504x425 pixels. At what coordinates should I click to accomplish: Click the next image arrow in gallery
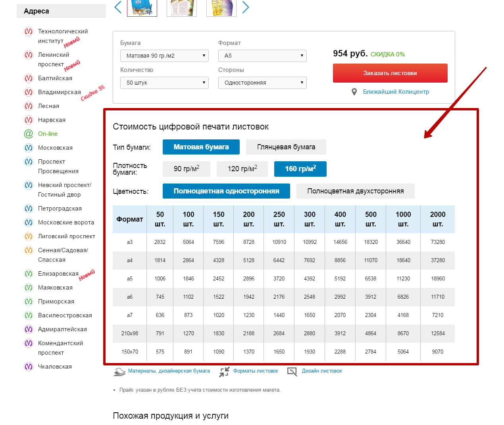tap(246, 7)
